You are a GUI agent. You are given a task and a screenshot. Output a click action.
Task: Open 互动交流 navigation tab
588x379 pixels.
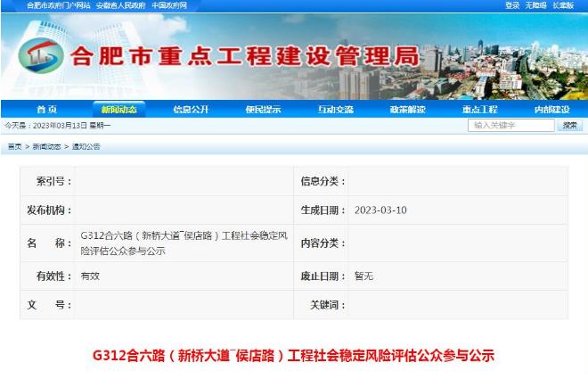336,109
